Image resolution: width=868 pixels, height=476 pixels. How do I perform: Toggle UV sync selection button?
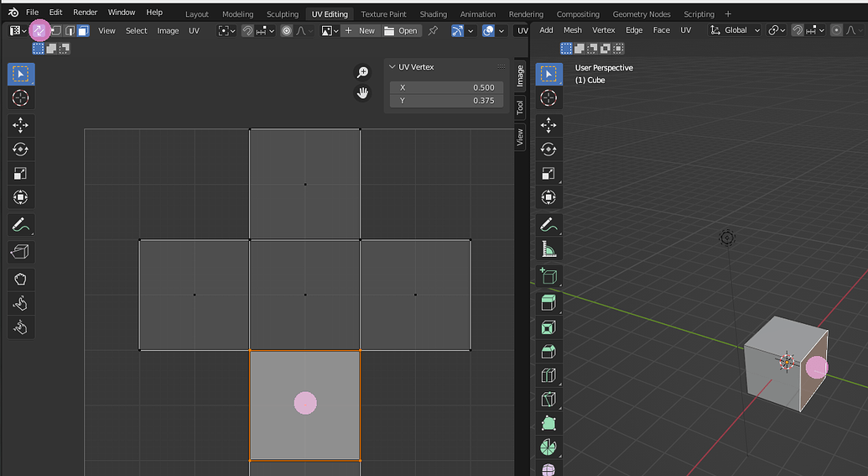(39, 30)
